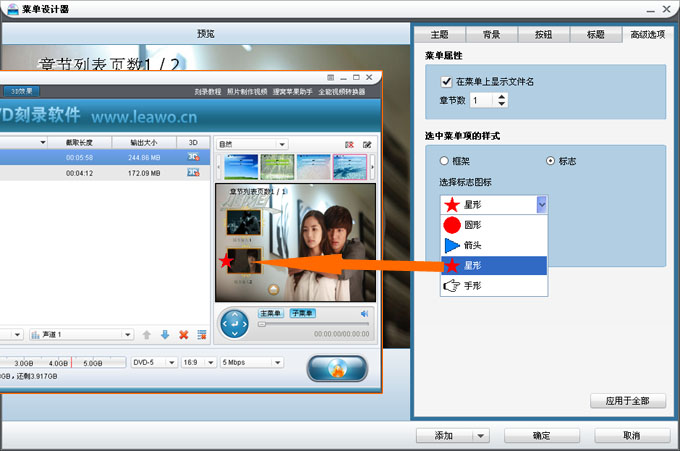This screenshot has height=451, width=680.
Task: Switch preview to 主菜单
Action: pyautogui.click(x=270, y=313)
